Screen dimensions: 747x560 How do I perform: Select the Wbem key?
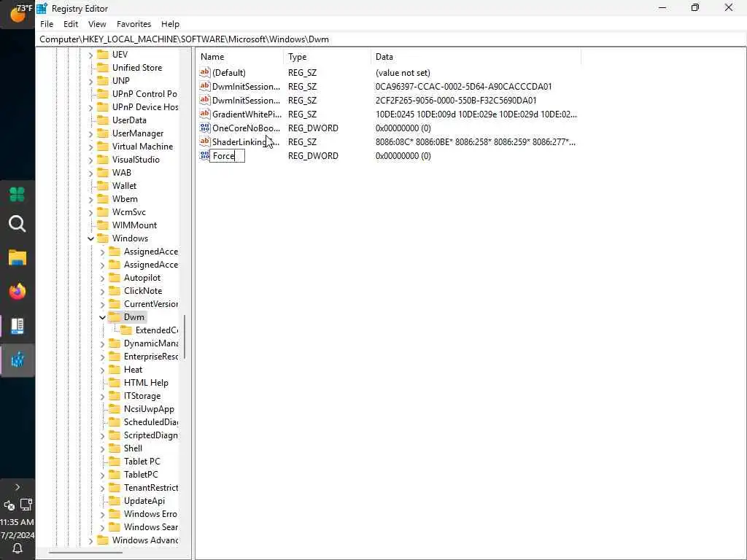coord(125,198)
